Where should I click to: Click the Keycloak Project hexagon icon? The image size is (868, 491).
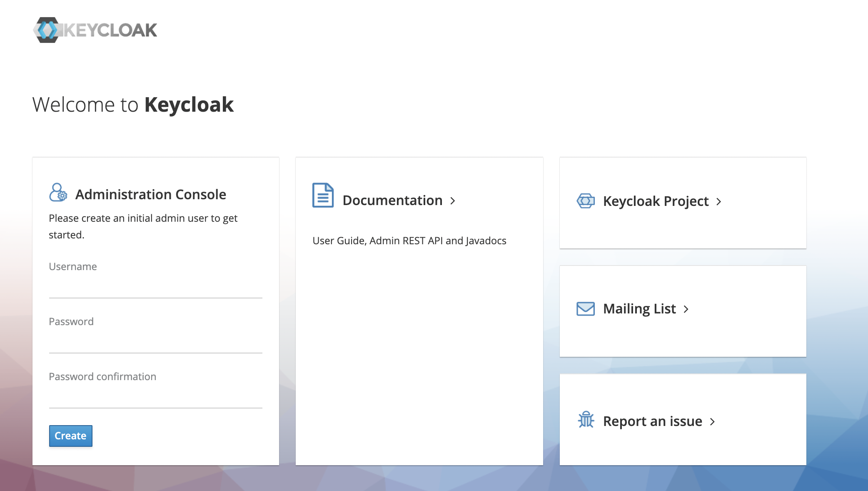[x=586, y=201]
